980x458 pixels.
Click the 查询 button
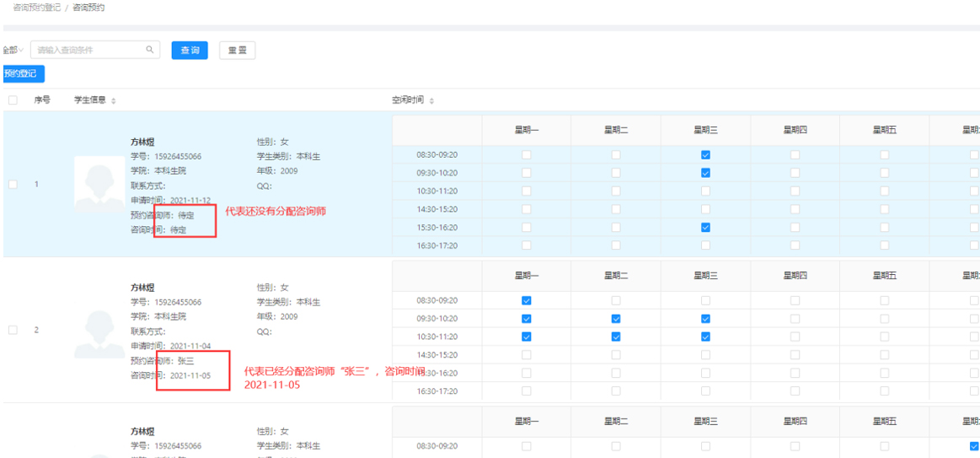[190, 51]
